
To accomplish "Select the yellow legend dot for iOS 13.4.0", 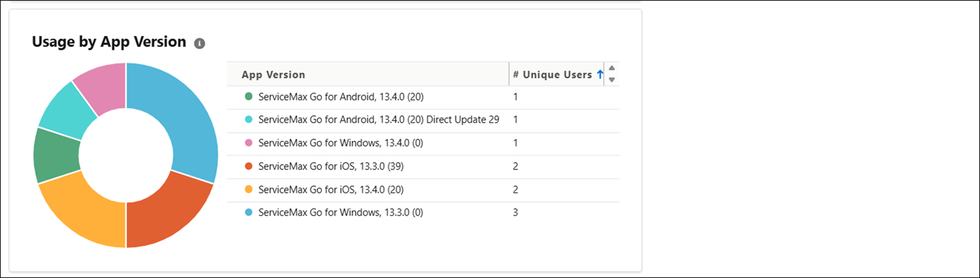I will 249,189.
